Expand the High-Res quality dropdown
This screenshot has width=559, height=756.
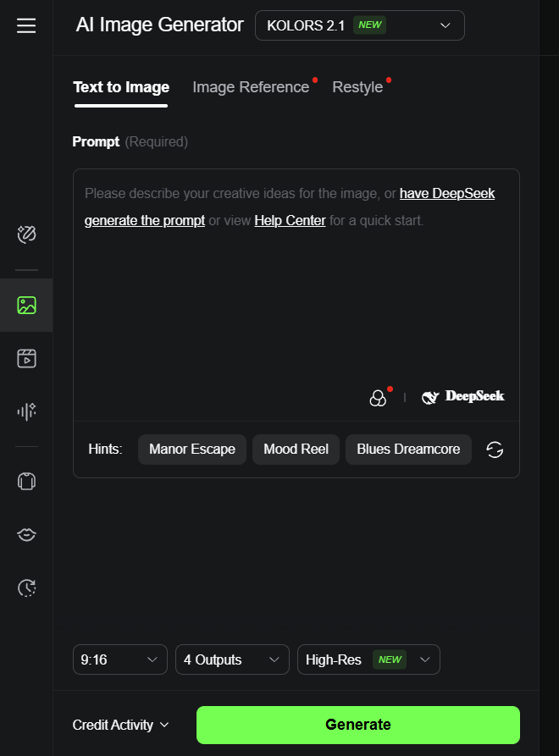368,659
